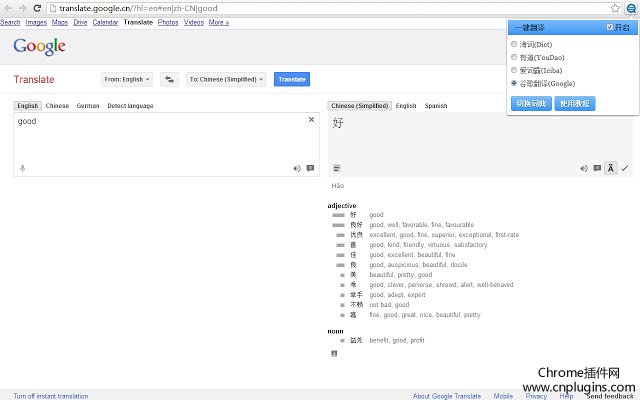Switch source language to the German tab
Viewport: 640px width, 400px height.
[88, 105]
